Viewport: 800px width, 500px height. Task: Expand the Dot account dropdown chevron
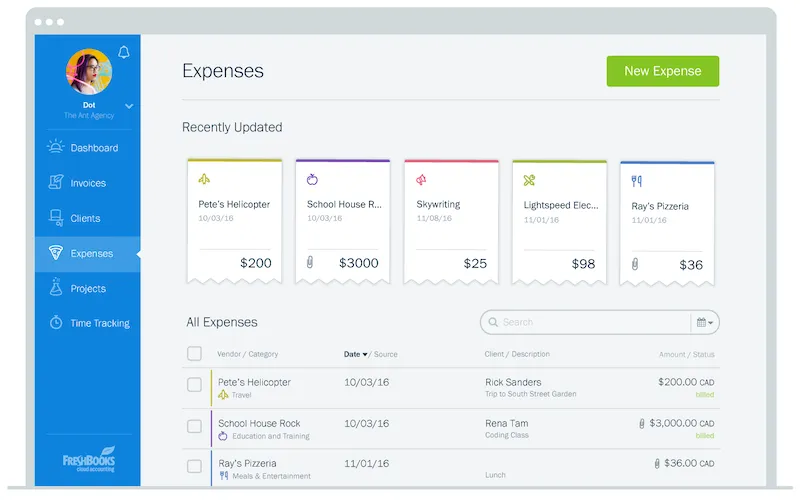click(129, 105)
